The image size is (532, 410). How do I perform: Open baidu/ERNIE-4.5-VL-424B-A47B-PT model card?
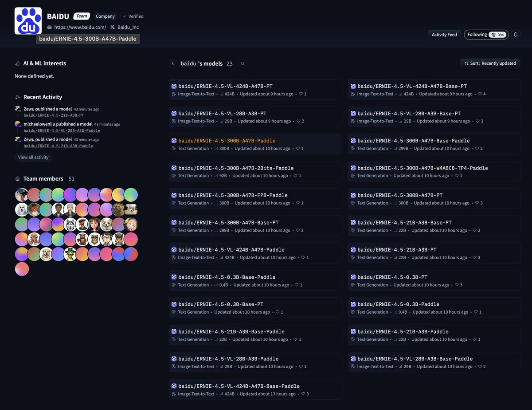click(x=255, y=90)
